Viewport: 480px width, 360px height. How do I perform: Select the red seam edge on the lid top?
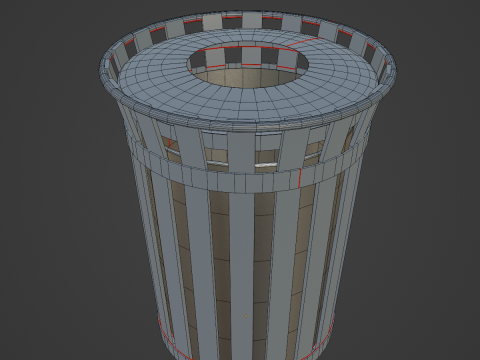coord(304,42)
